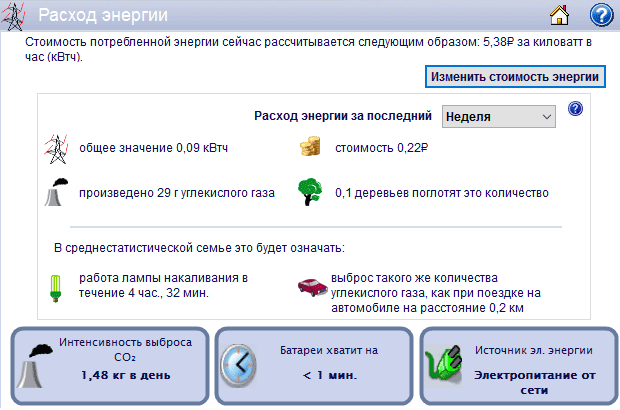
Task: Click the Изменить стоимость энергии button
Action: pyautogui.click(x=515, y=77)
